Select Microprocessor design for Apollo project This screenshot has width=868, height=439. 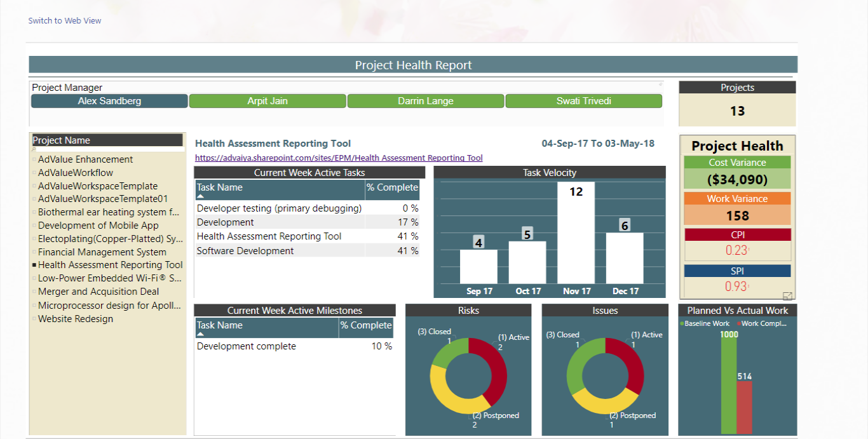tap(111, 306)
